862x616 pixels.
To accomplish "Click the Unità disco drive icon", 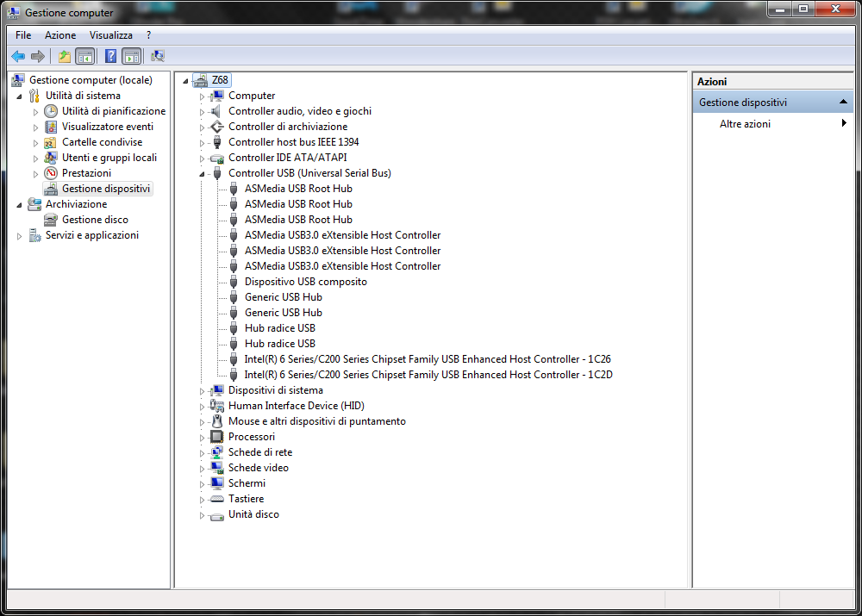I will pos(217,515).
